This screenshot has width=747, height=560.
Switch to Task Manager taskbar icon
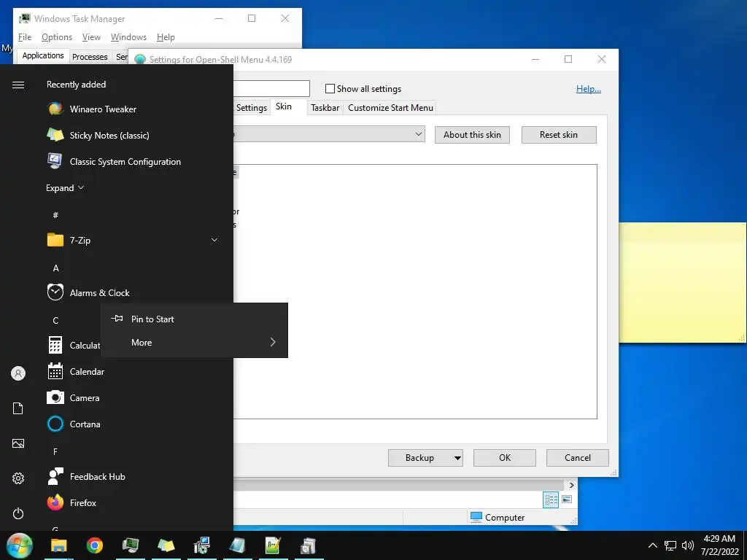(131, 545)
